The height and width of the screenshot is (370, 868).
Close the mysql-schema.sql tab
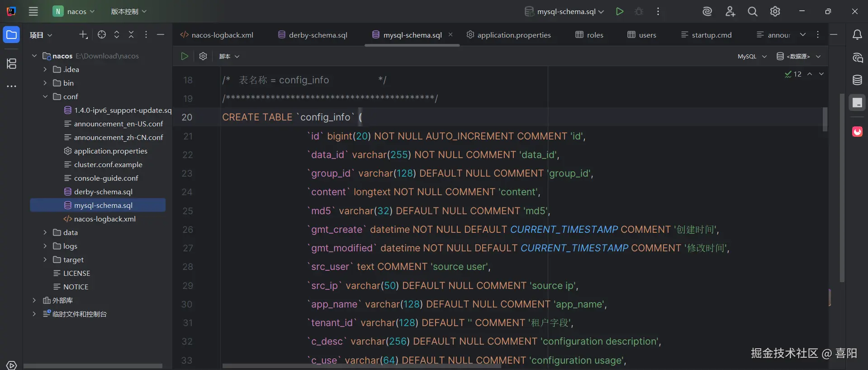coord(451,34)
